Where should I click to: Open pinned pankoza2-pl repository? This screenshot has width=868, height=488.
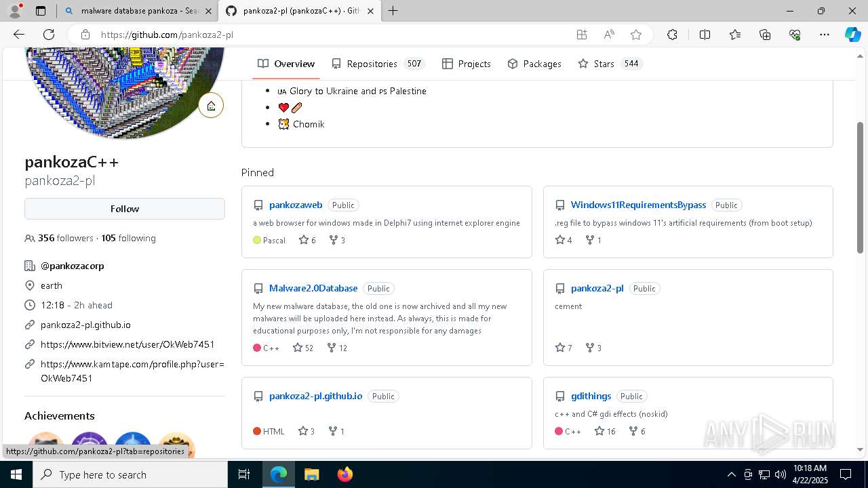[x=597, y=288]
